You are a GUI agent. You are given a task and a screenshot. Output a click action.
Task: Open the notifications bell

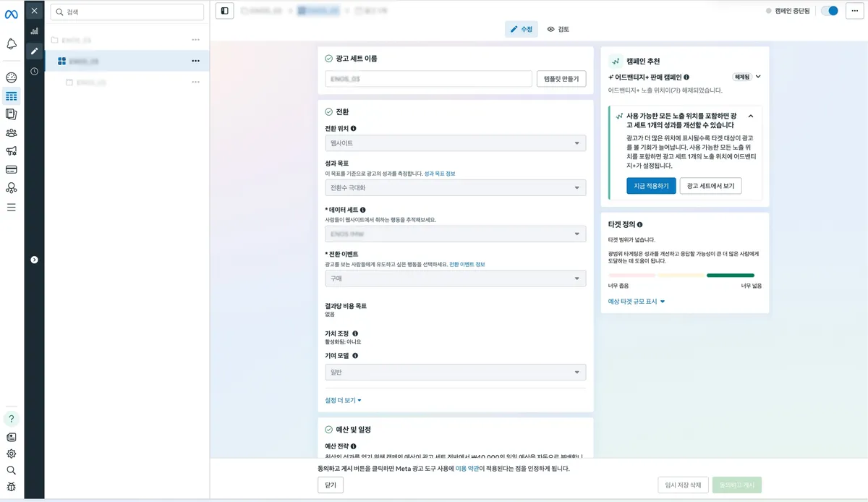tap(11, 45)
